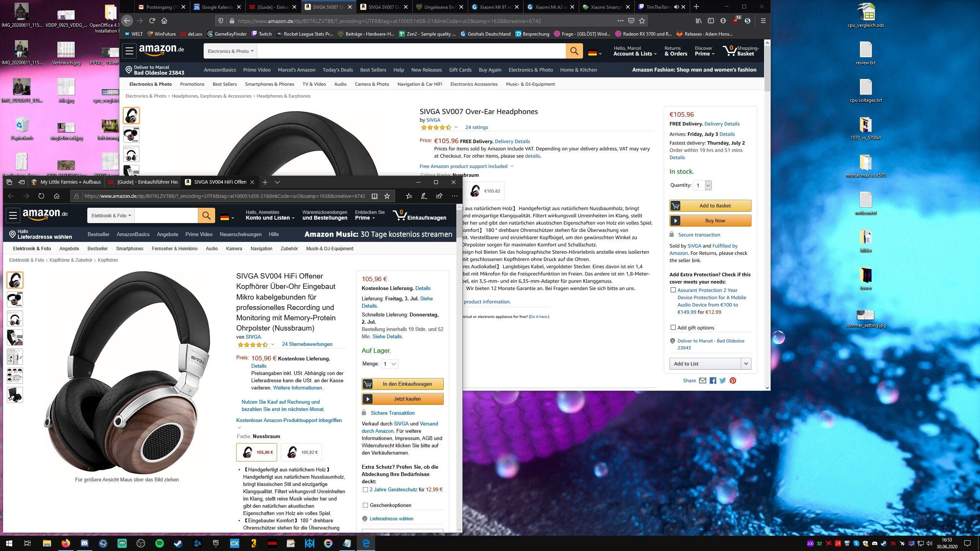
Task: Open Firefox hamburger menu
Action: click(x=763, y=21)
